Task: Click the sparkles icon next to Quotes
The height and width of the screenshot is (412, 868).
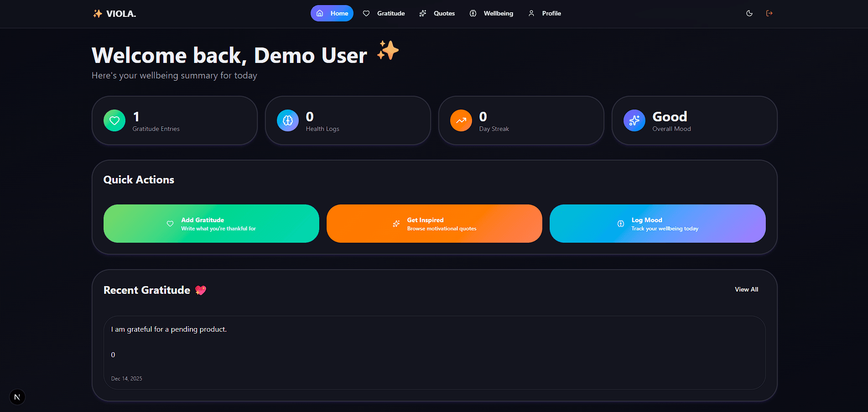Action: click(422, 13)
